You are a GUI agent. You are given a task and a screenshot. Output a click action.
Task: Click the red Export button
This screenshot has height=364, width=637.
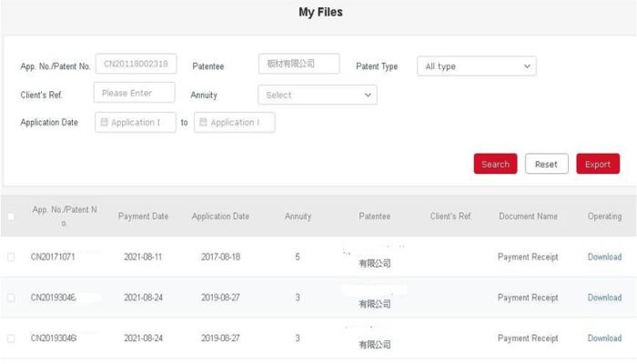pos(597,164)
